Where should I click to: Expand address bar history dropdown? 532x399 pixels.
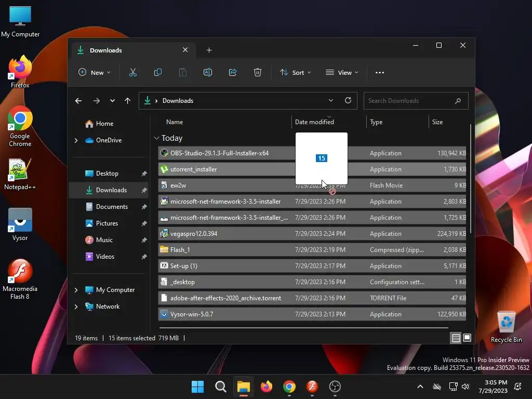pos(331,100)
